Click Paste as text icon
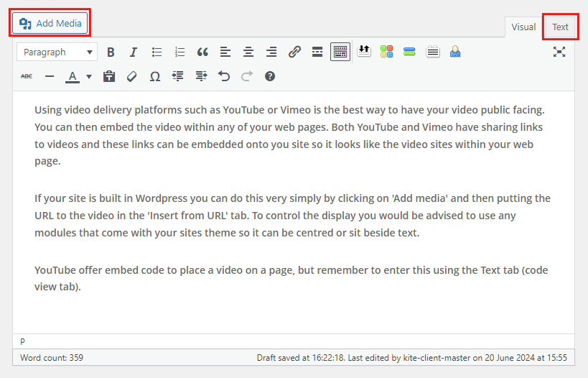This screenshot has width=588, height=378. [x=109, y=77]
